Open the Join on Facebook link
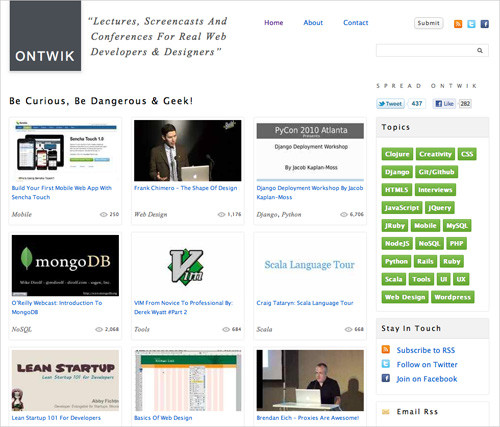 click(x=427, y=379)
